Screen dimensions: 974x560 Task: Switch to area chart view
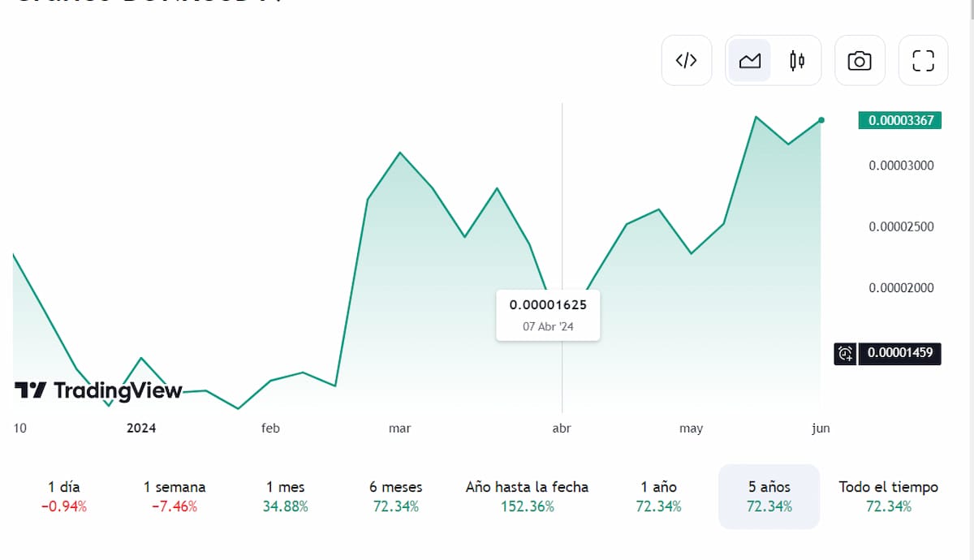click(x=749, y=61)
